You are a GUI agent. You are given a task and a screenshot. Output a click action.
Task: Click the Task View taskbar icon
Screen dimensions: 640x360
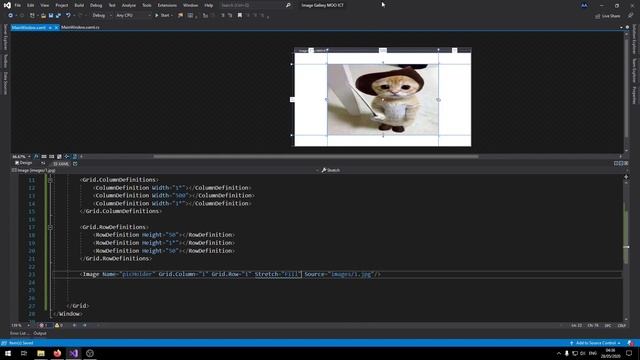coord(24,353)
